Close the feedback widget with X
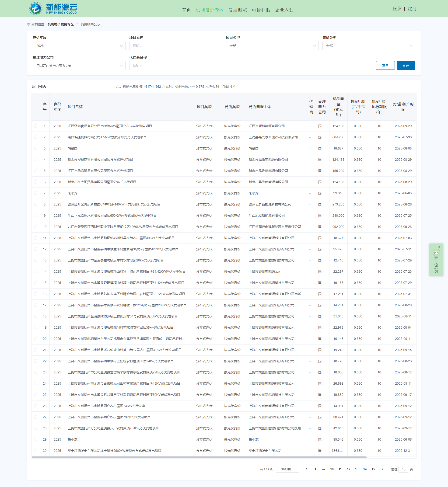Screen dimensions: 448x487 (439, 247)
